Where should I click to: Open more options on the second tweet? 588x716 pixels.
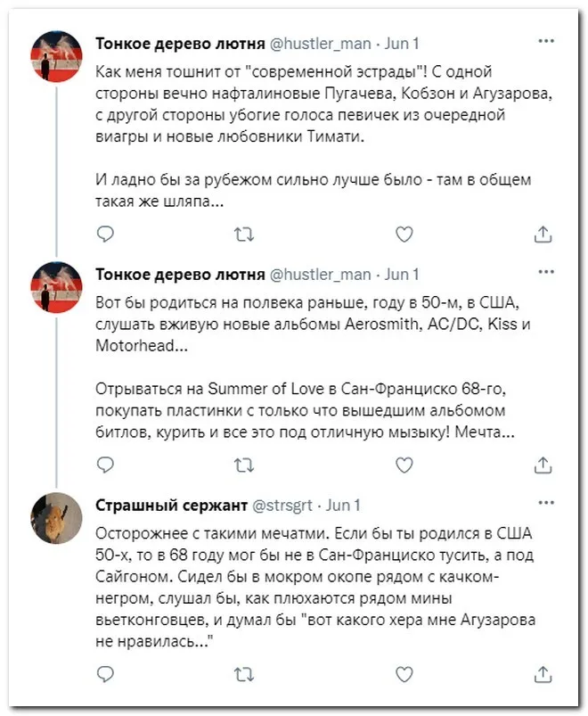[x=546, y=272]
